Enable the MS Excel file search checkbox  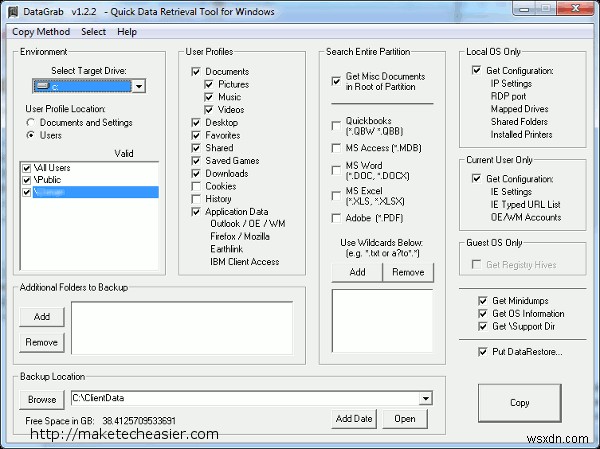click(x=336, y=196)
